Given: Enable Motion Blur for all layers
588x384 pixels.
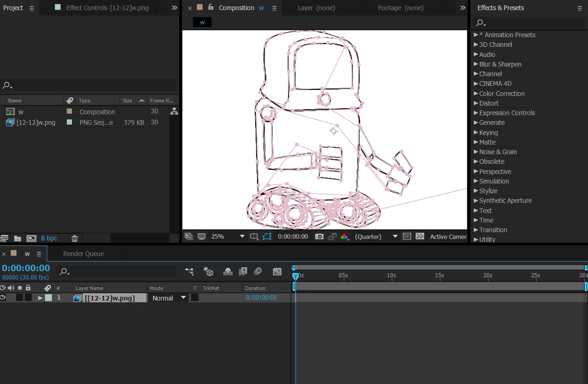Looking at the screenshot, I should click(x=258, y=271).
